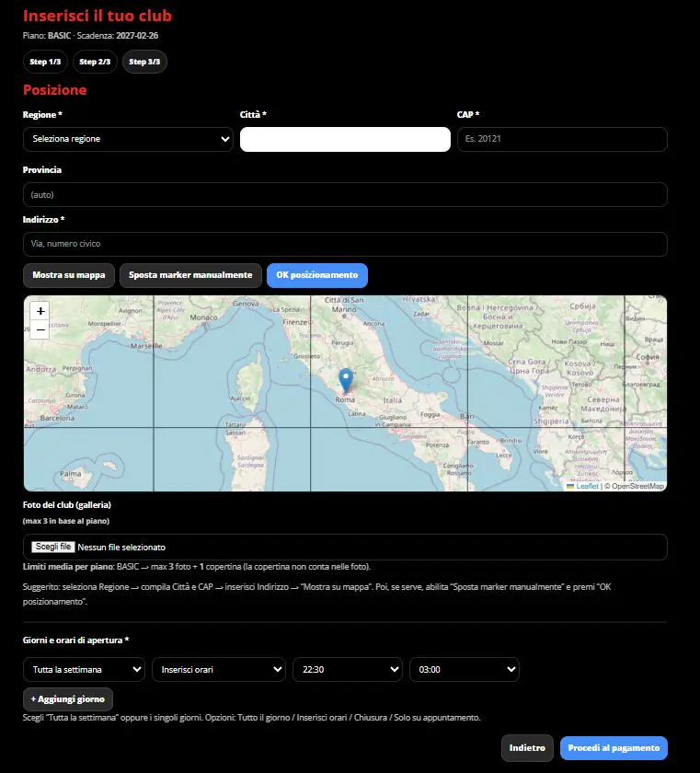This screenshot has height=773, width=700.
Task: Go to Step 1/3
Action: 44,62
